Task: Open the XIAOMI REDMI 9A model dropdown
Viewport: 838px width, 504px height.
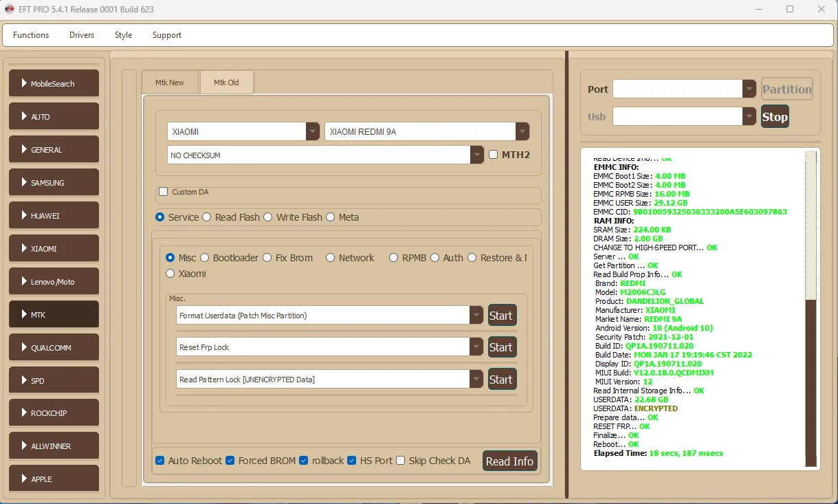Action: coord(522,131)
